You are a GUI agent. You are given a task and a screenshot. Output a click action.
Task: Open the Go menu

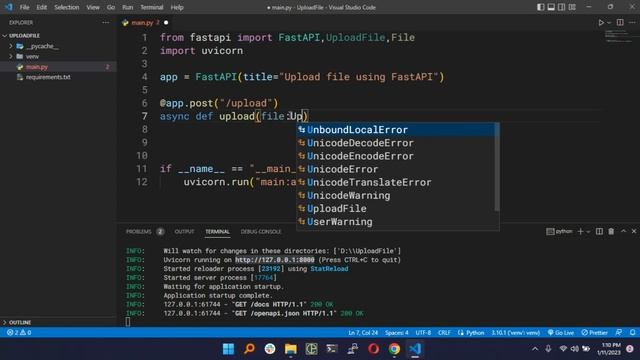[111, 7]
